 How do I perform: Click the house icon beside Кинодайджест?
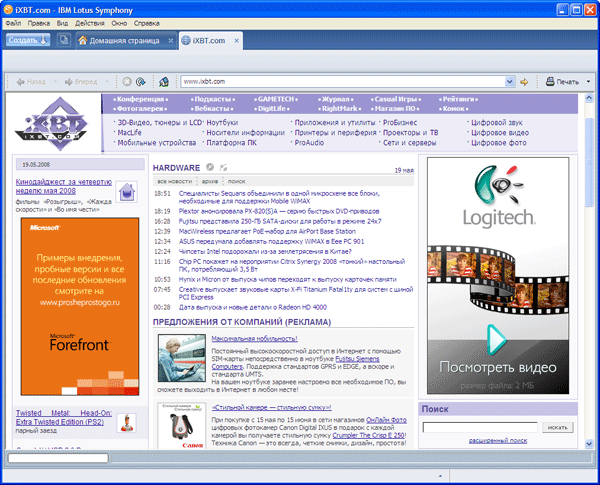127,191
